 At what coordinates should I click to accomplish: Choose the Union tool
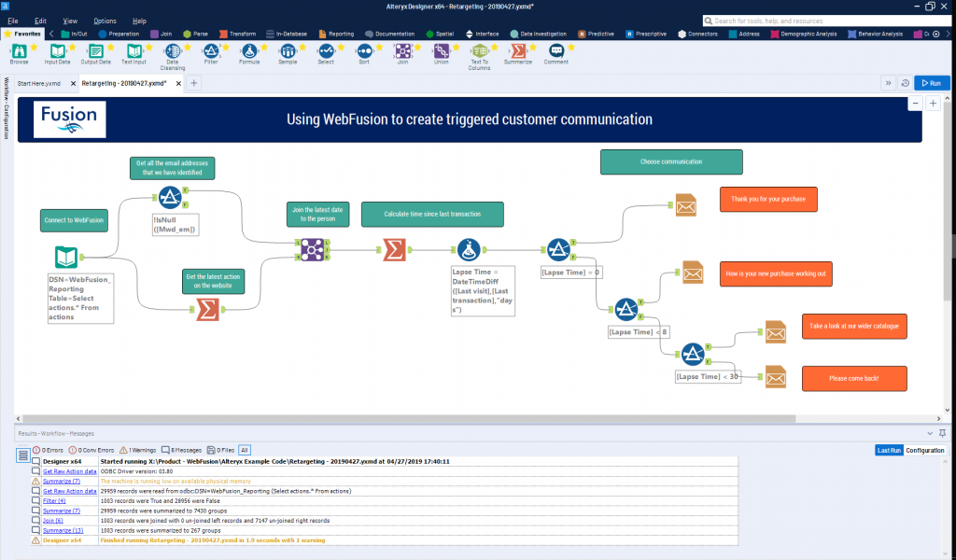[442, 51]
